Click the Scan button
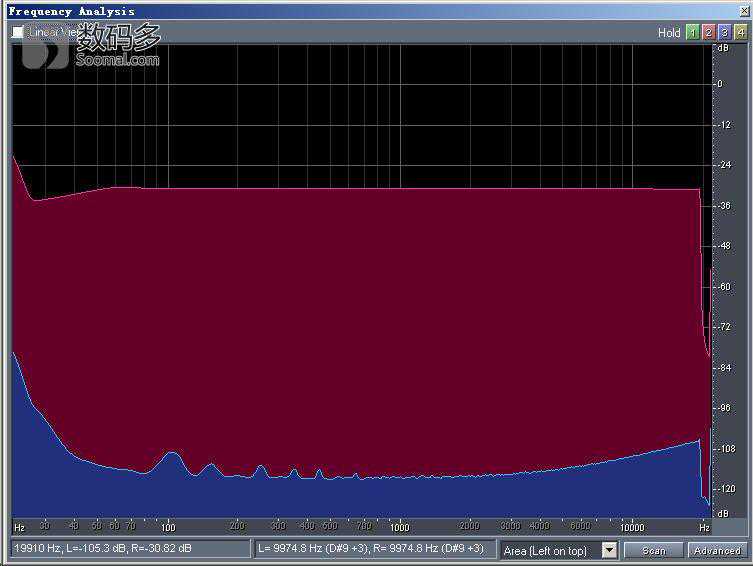Screen dimensions: 753x566 point(654,550)
